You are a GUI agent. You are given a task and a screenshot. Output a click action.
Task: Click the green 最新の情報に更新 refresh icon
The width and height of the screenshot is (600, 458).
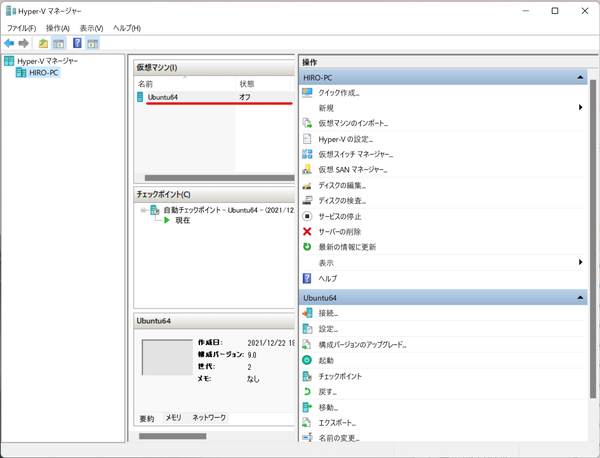tap(307, 247)
